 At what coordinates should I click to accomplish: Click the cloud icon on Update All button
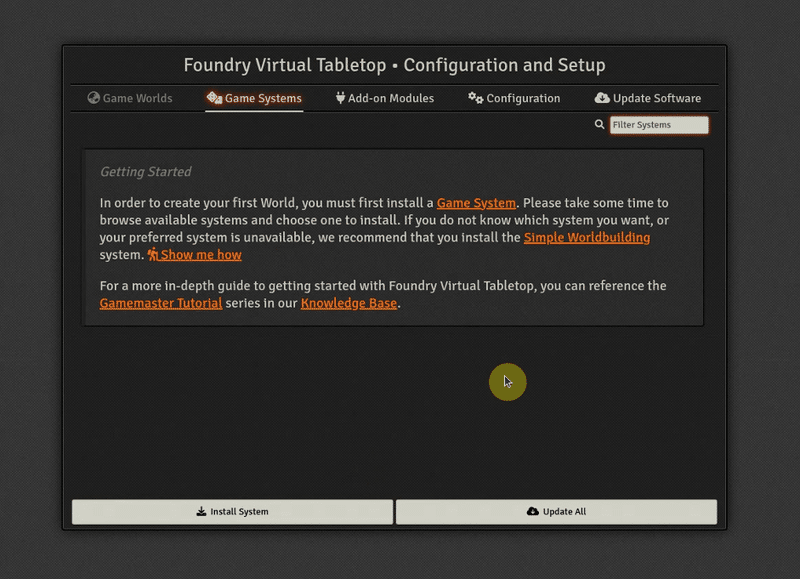(x=533, y=511)
